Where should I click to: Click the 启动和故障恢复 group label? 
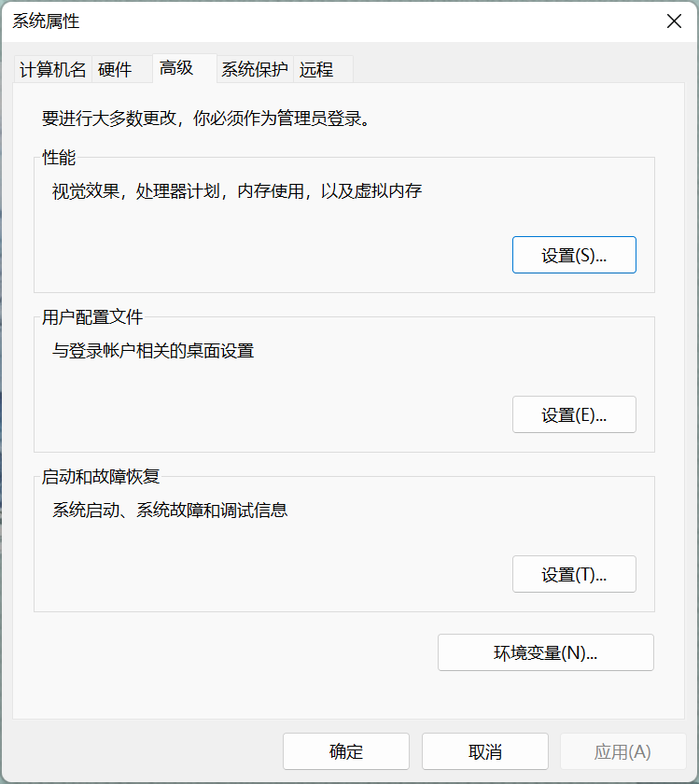click(x=101, y=477)
